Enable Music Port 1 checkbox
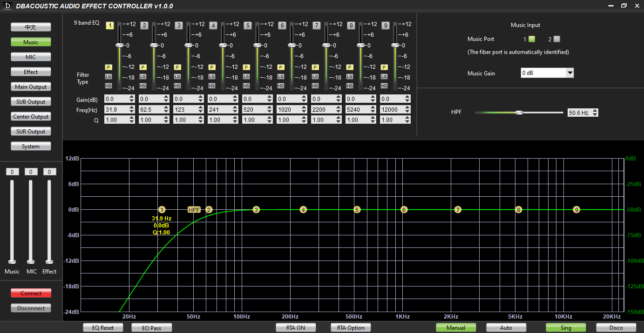The height and width of the screenshot is (333, 644). (532, 39)
